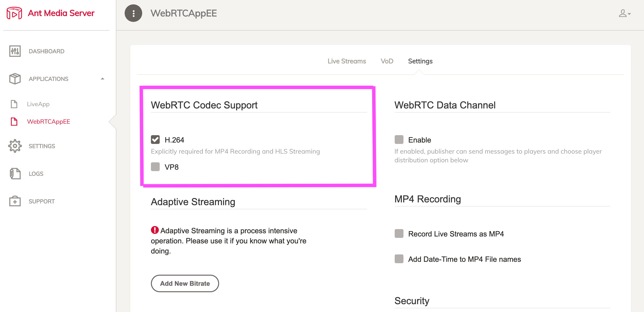Viewport: 644px width, 312px height.
Task: Click the Adaptive Streaming heading
Action: [x=193, y=202]
